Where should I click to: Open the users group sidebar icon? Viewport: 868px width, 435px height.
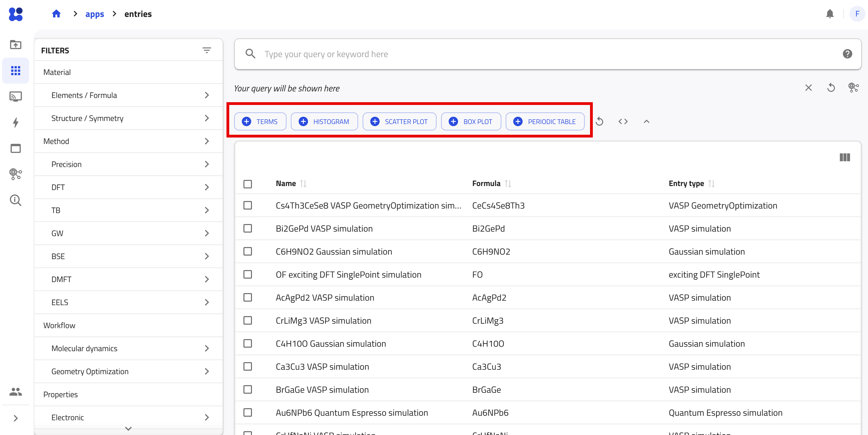click(16, 392)
